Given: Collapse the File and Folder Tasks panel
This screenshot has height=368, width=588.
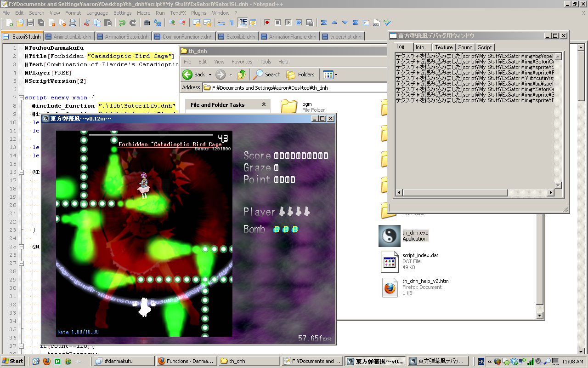Looking at the screenshot, I should [x=264, y=105].
